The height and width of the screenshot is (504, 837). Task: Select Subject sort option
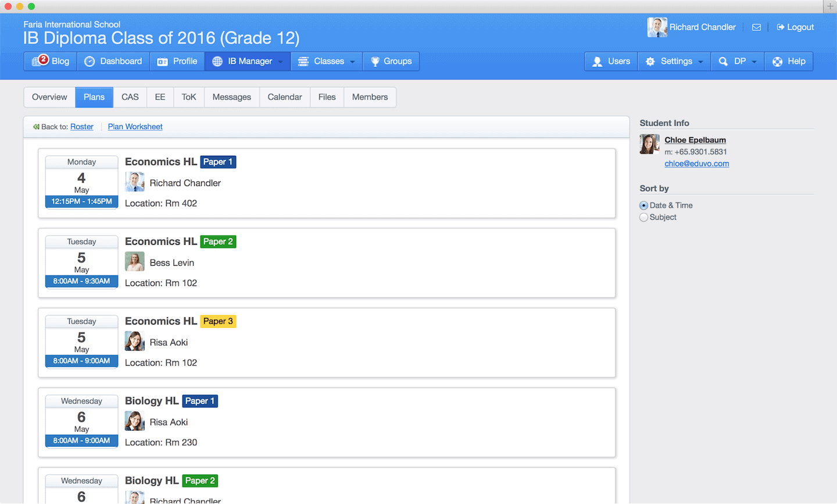click(x=643, y=217)
